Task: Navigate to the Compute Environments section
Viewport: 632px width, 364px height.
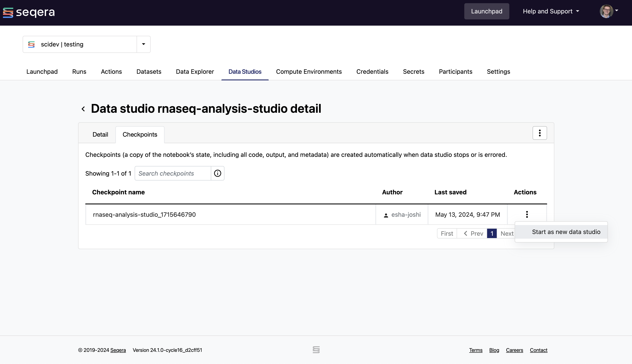Action: point(309,71)
